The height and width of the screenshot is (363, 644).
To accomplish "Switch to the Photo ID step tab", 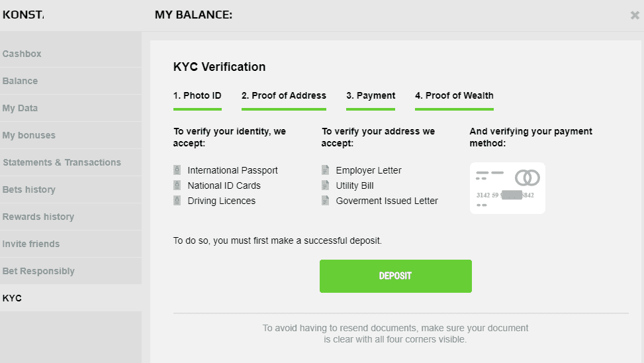I will coord(197,96).
